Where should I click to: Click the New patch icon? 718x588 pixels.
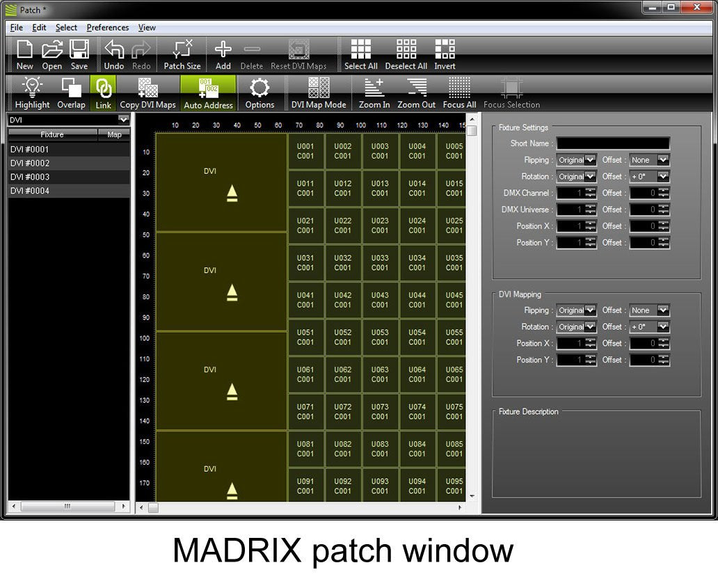pos(24,54)
